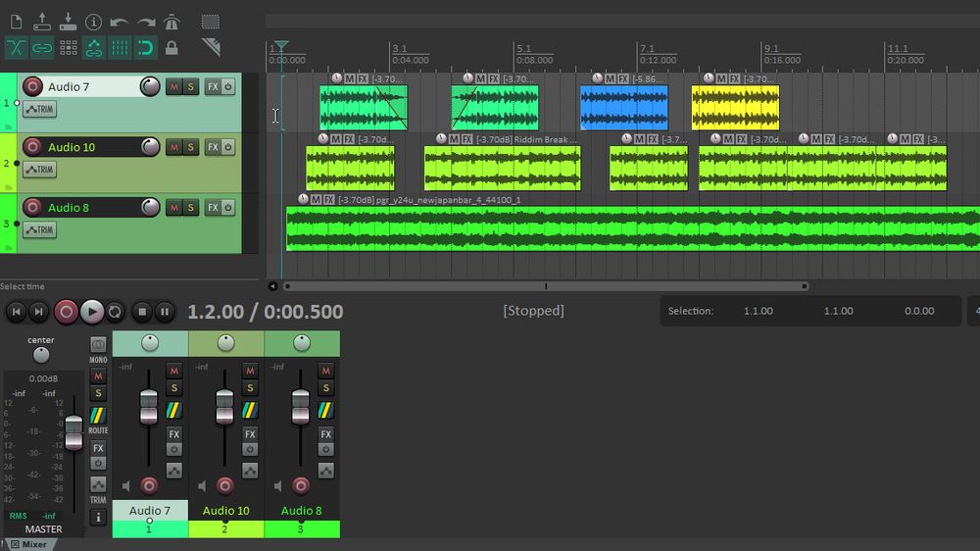Screen dimensions: 980x551
Task: Toggle the metronome
Action: (x=171, y=22)
